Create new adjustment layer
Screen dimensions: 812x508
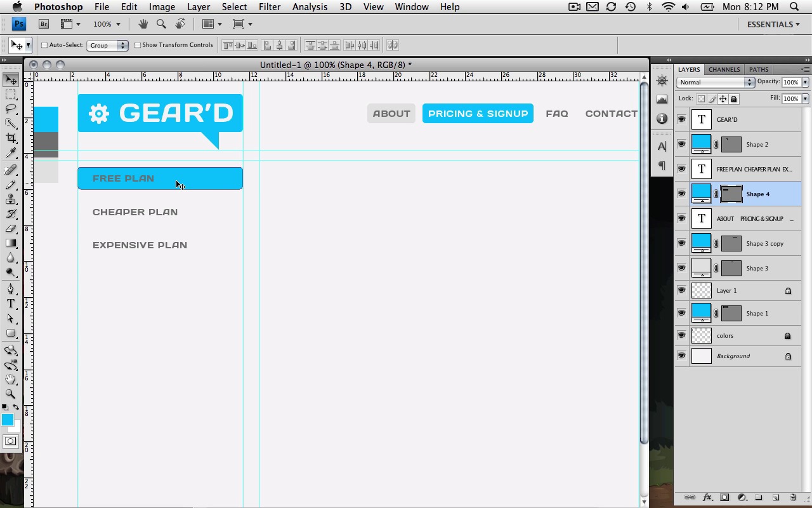click(741, 498)
